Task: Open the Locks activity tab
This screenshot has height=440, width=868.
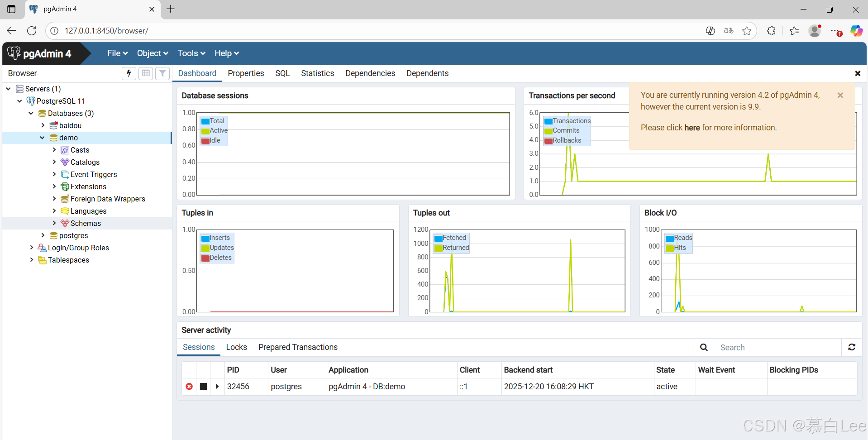Action: coord(237,347)
